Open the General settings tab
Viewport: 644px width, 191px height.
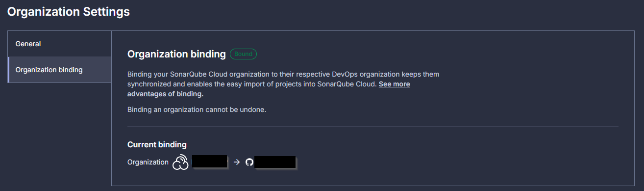(60, 44)
